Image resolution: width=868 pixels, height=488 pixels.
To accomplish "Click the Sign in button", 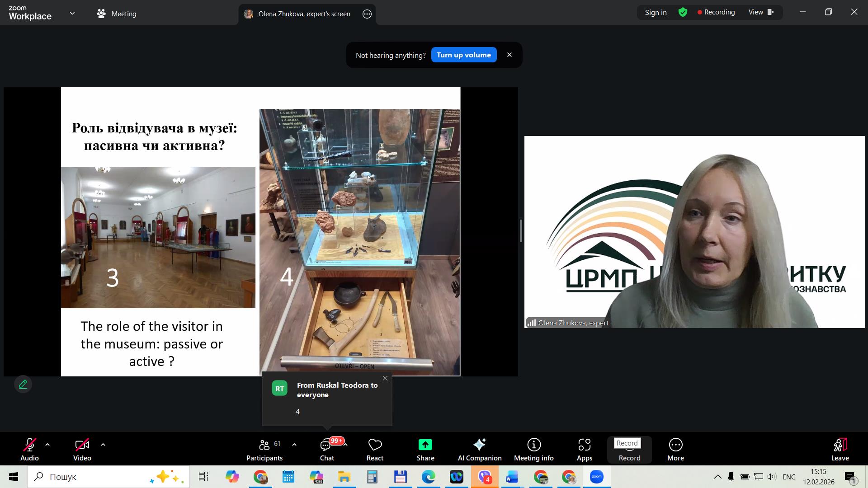I will (656, 13).
